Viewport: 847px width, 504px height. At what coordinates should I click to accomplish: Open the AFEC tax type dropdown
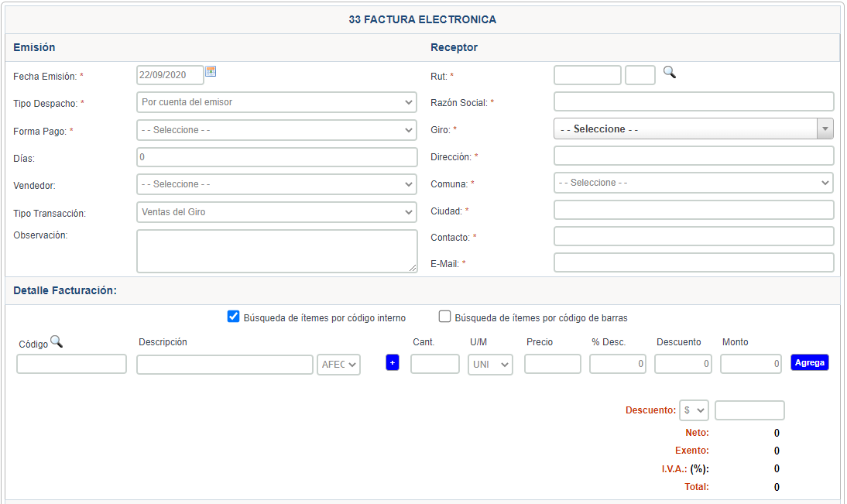point(338,365)
